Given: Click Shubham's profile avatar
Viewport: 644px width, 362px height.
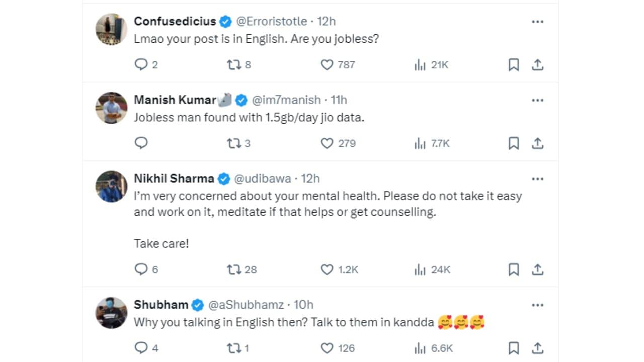Looking at the screenshot, I should 111,312.
